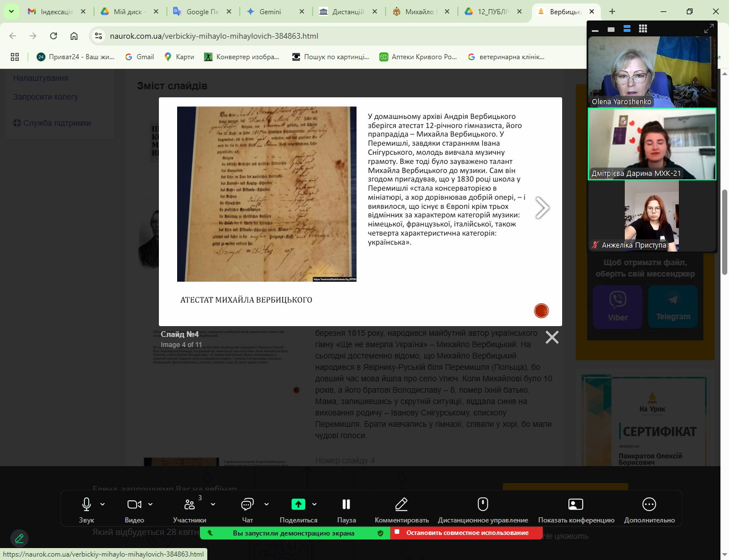Click Остановить совместное использование button
The width and height of the screenshot is (729, 560).
pyautogui.click(x=466, y=533)
